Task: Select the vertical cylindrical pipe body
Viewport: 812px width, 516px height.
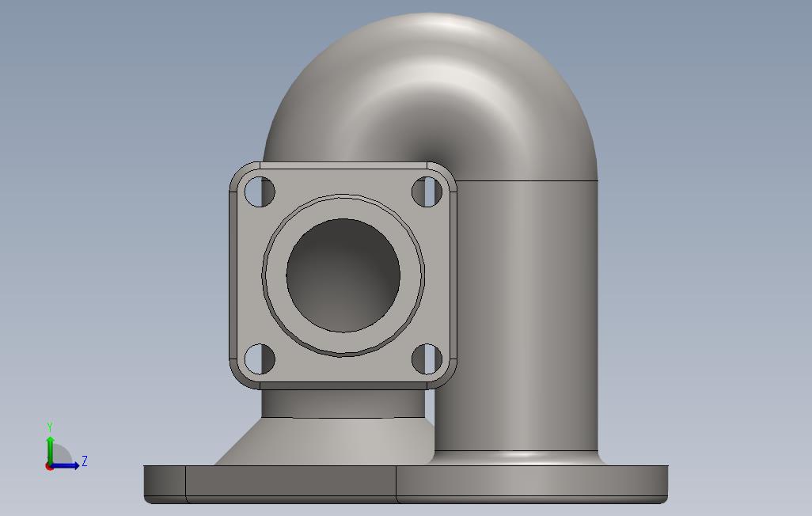Action: pyautogui.click(x=518, y=316)
